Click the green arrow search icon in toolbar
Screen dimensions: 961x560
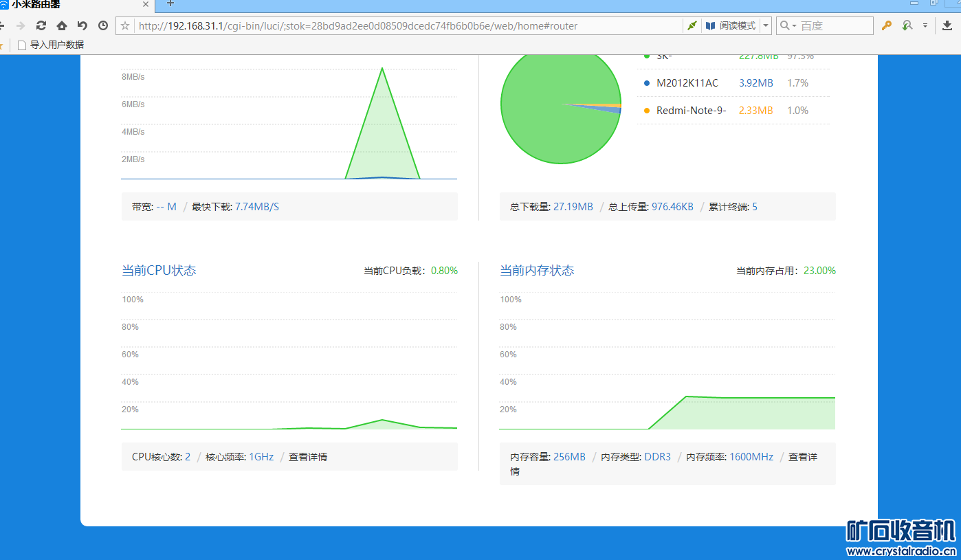coord(907,25)
